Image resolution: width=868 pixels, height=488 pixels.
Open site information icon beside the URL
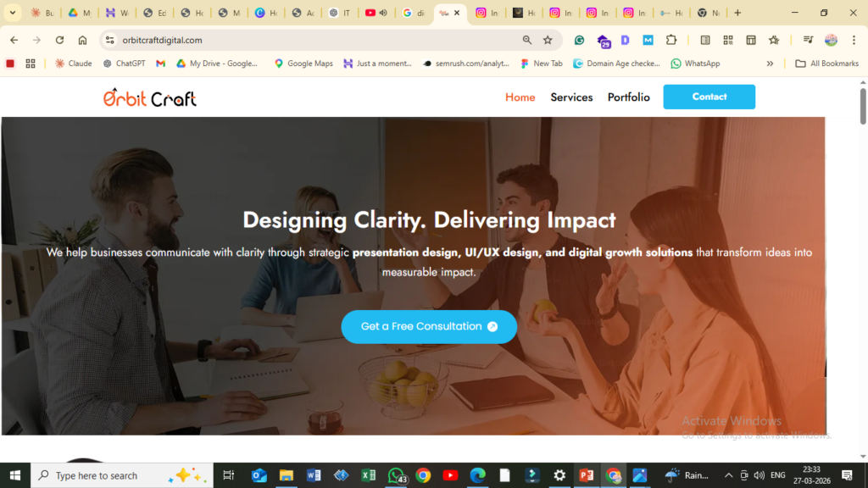(x=109, y=40)
